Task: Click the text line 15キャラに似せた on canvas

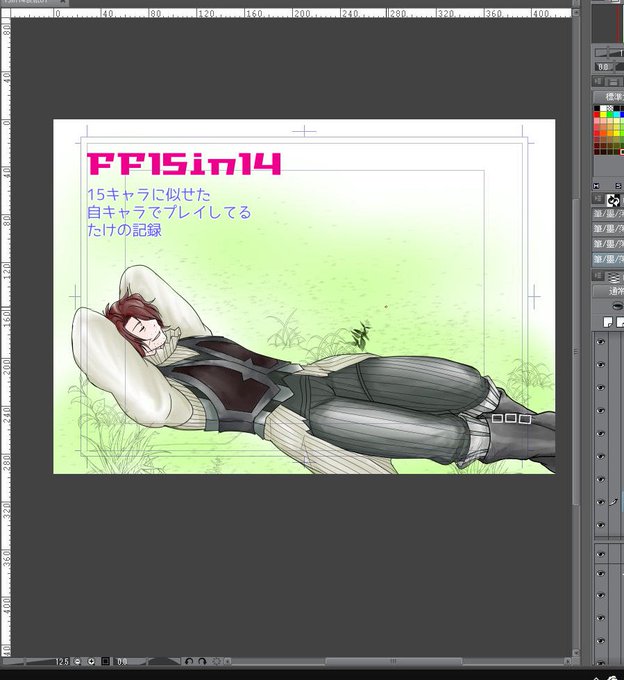Action: pos(149,195)
